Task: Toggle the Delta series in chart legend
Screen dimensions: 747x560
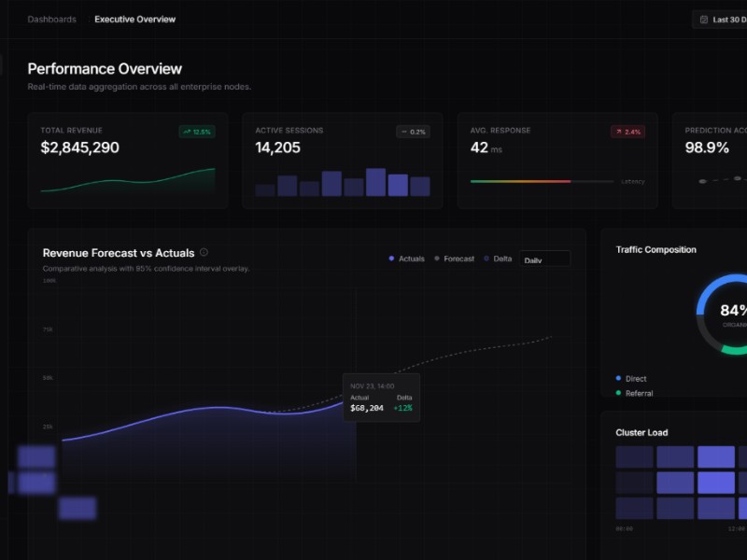Action: click(499, 259)
